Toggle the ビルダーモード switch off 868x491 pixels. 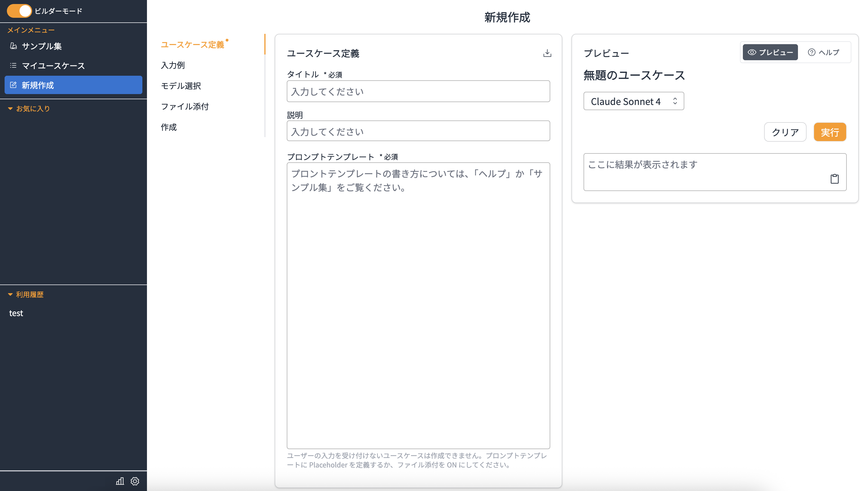point(19,11)
